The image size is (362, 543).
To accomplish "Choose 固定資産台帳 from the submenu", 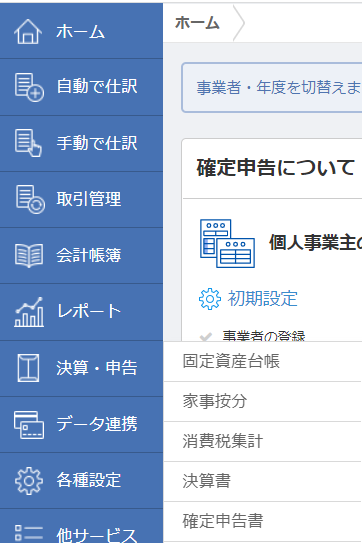I will [262, 362].
